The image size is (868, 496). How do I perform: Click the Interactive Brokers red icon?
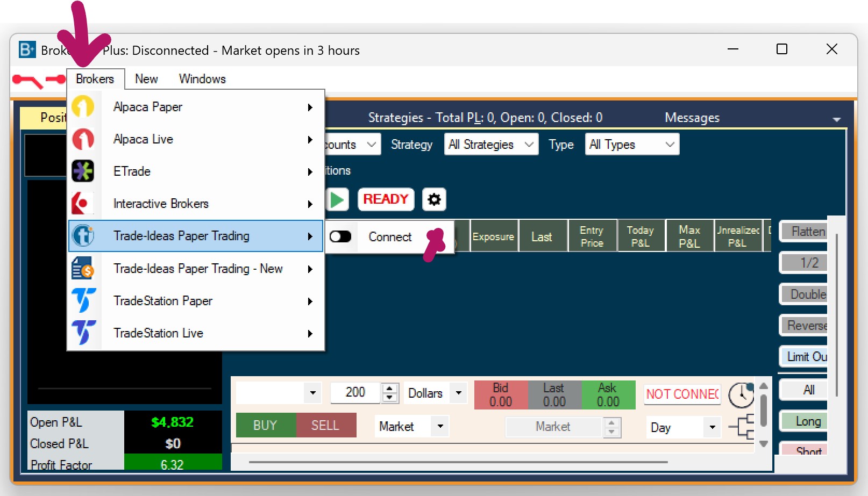coord(83,204)
